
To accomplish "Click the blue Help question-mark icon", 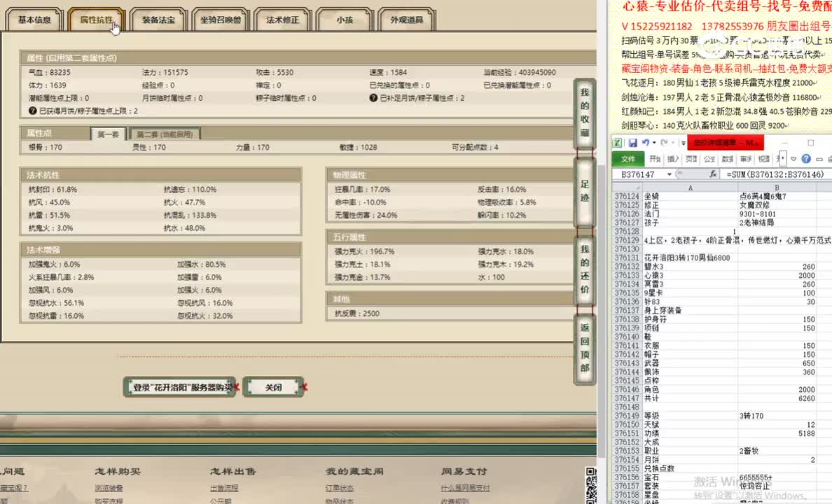I will click(806, 159).
